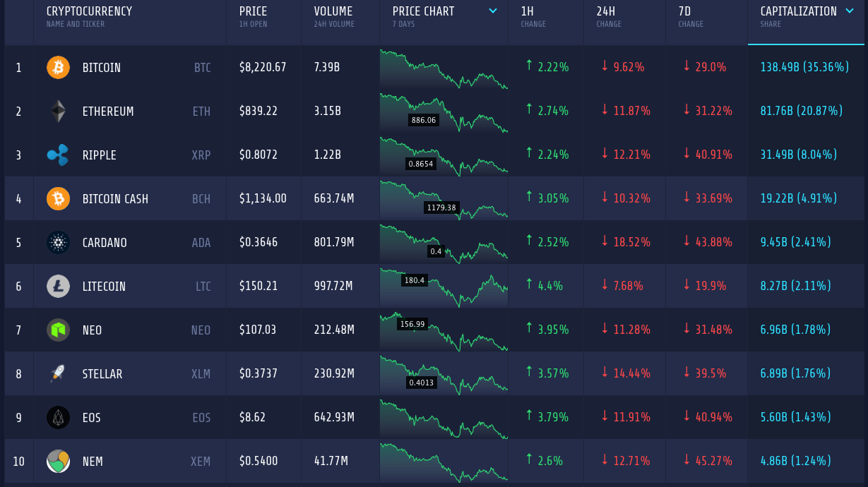Click the 7.39B Bitcoin volume
This screenshot has width=868, height=487.
tap(327, 68)
